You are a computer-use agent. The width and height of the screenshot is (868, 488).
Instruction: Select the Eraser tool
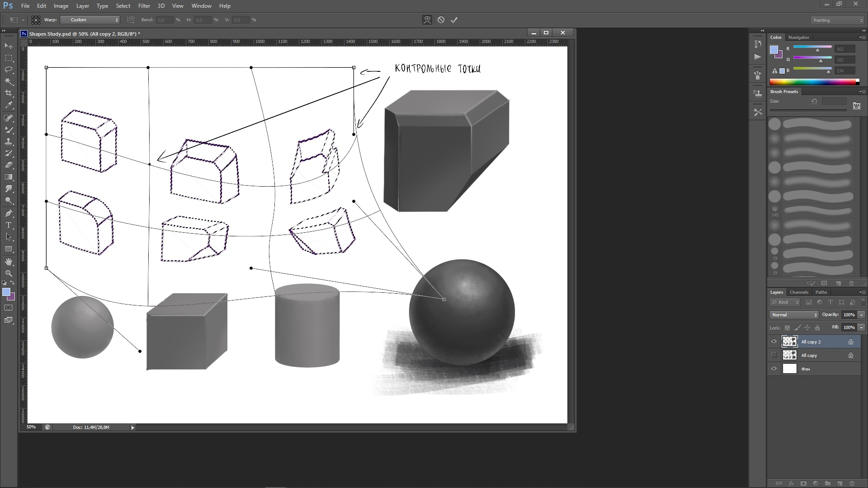[9, 165]
